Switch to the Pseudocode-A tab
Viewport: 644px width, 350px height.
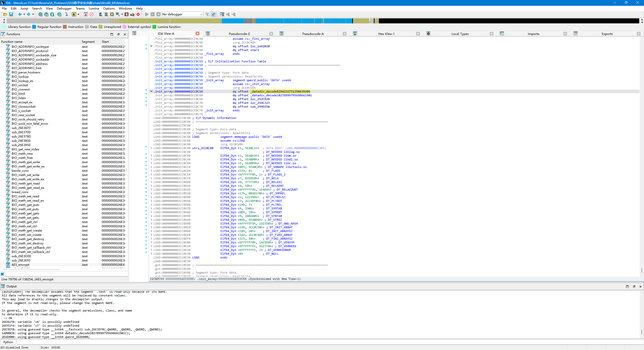tap(313, 34)
